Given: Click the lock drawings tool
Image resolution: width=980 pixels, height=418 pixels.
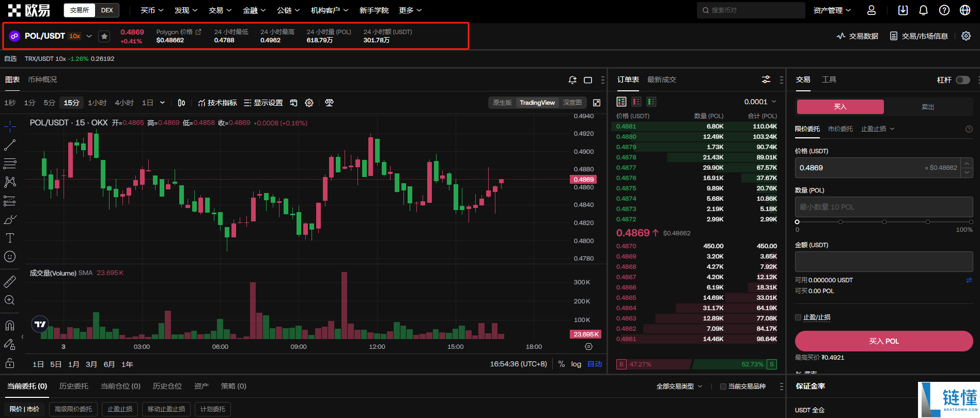Looking at the screenshot, I should coord(10,363).
